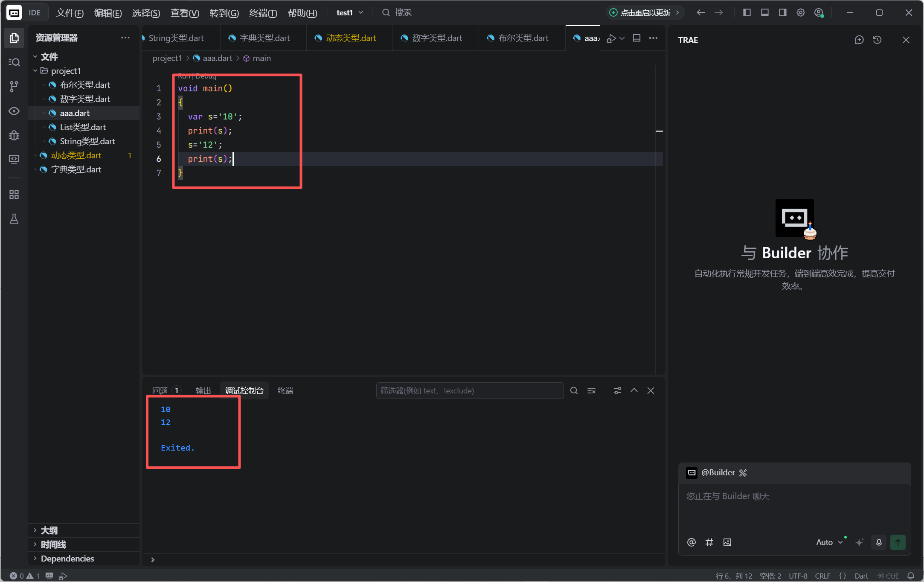The image size is (924, 582).
Task: Open the Run and Debug bug icon
Action: tap(14, 136)
